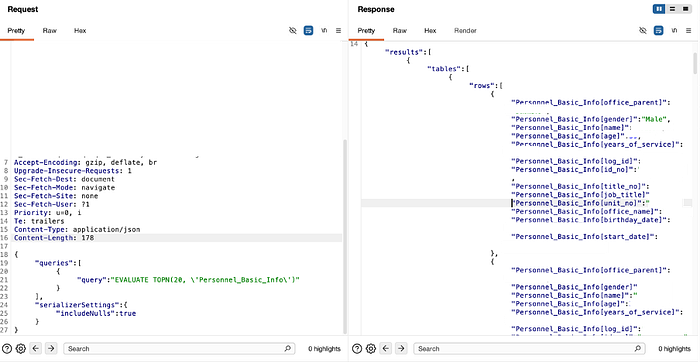Toggle hide non-printable characters in Response panel
This screenshot has width=700, height=362.
(x=642, y=30)
